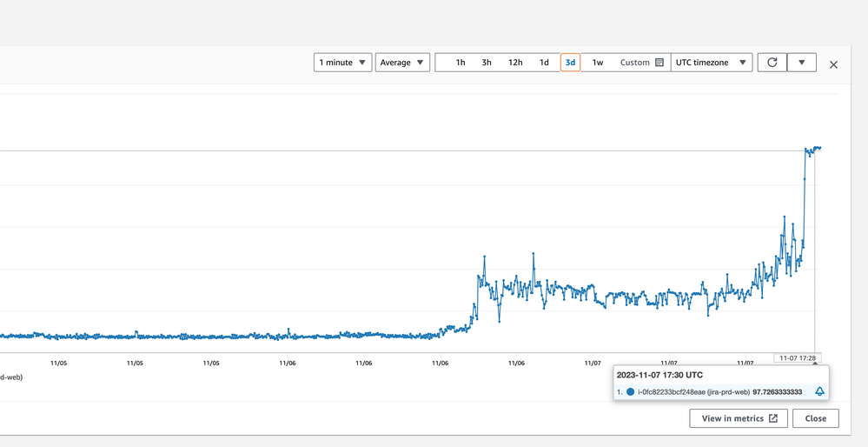Image resolution: width=868 pixels, height=447 pixels.
Task: Open the Average statistic dropdown
Action: pos(402,63)
